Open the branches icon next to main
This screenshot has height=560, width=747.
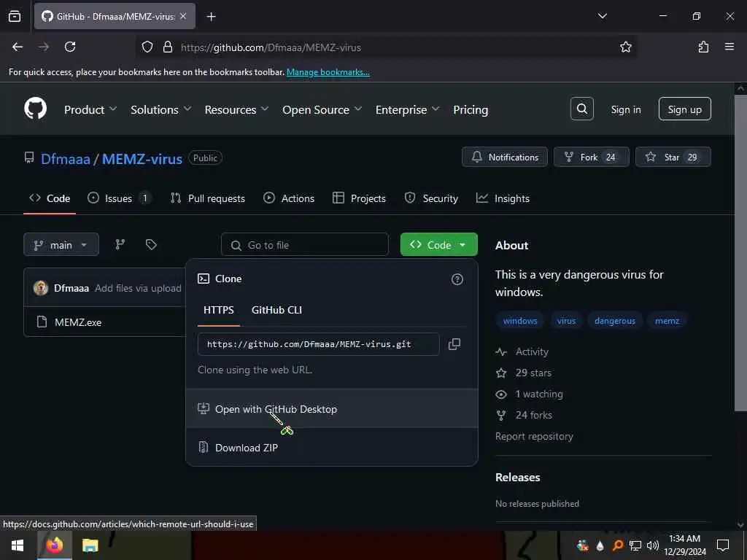click(x=120, y=244)
